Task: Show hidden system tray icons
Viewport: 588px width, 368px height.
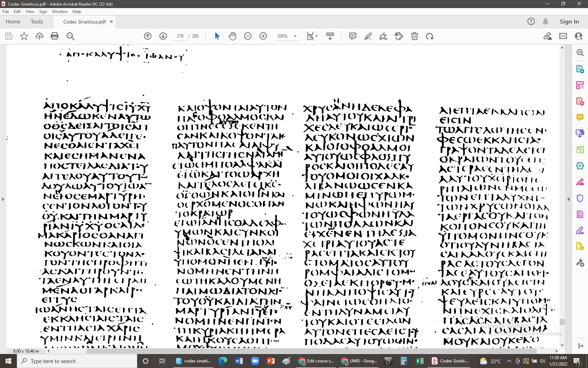Action: [x=509, y=361]
